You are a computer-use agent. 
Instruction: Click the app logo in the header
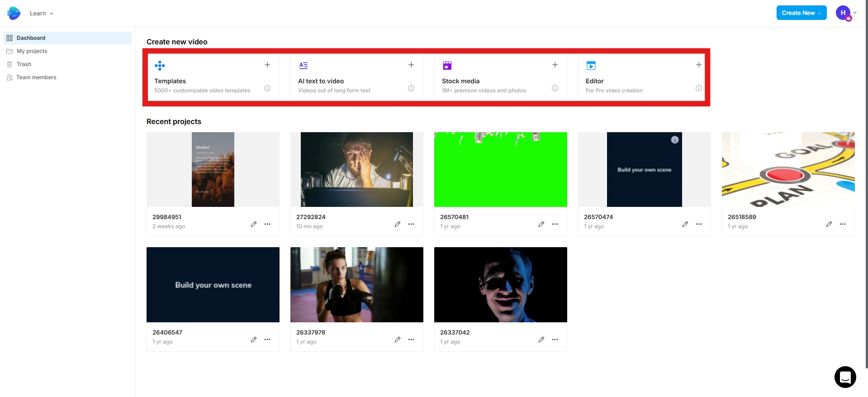(14, 13)
